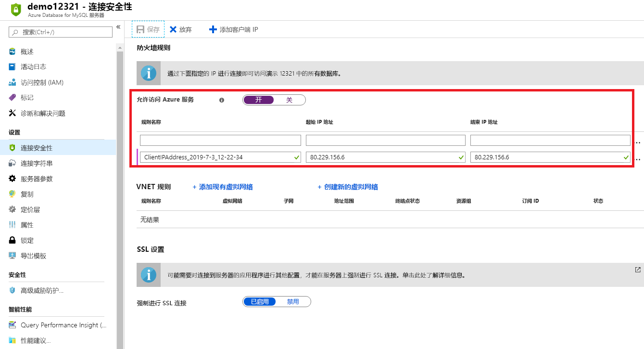Click the 诊断和解决问题 wrench icon
This screenshot has height=349, width=644.
pos(12,113)
